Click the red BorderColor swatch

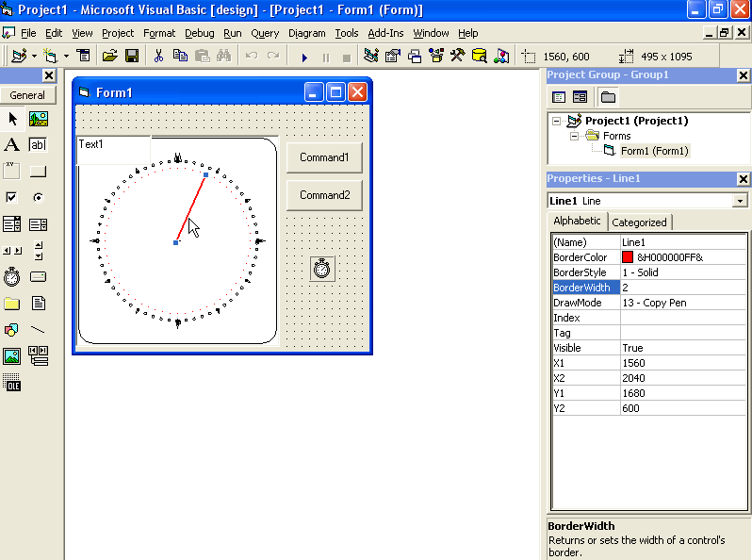pyautogui.click(x=628, y=257)
